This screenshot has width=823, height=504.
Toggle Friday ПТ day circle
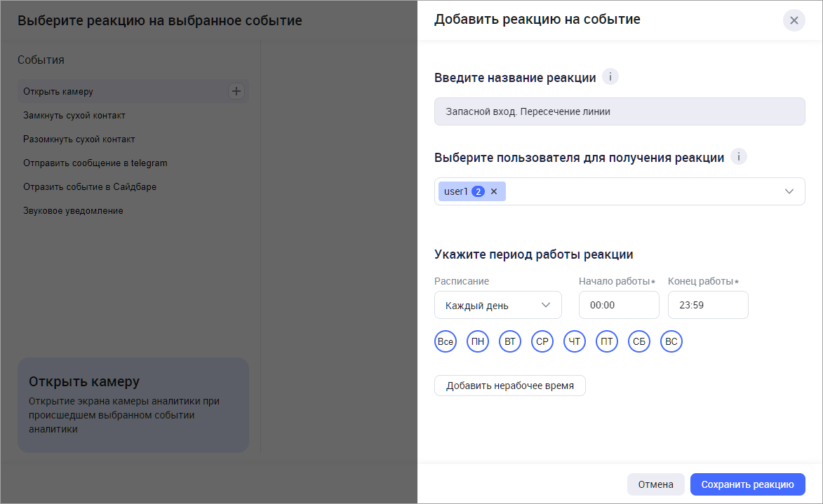click(607, 342)
